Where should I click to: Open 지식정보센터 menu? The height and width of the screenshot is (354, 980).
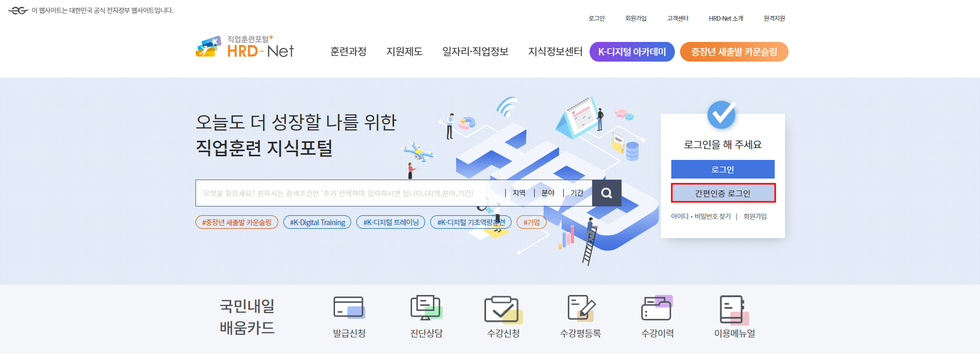[555, 52]
